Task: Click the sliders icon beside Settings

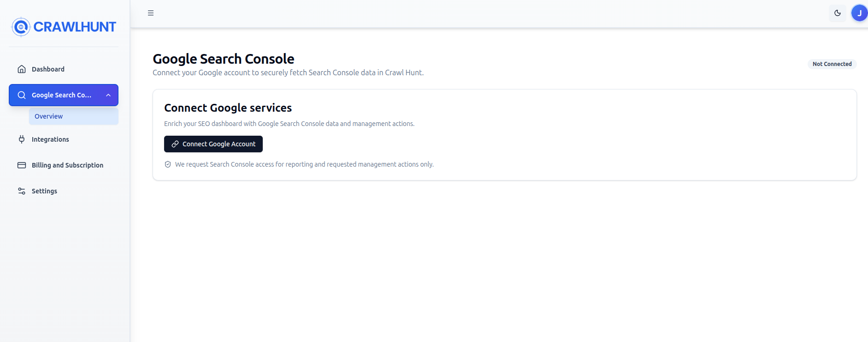Action: (22, 191)
